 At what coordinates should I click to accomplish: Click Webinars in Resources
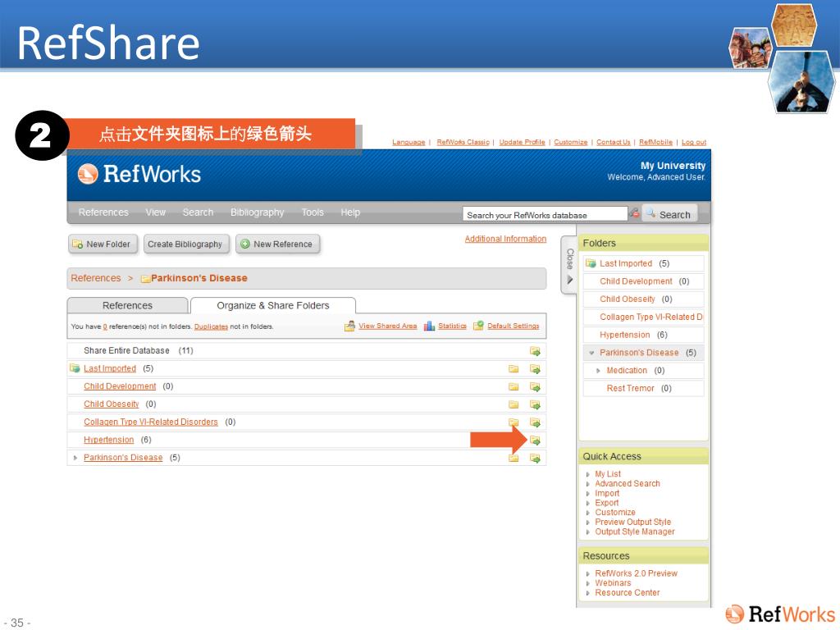613,583
